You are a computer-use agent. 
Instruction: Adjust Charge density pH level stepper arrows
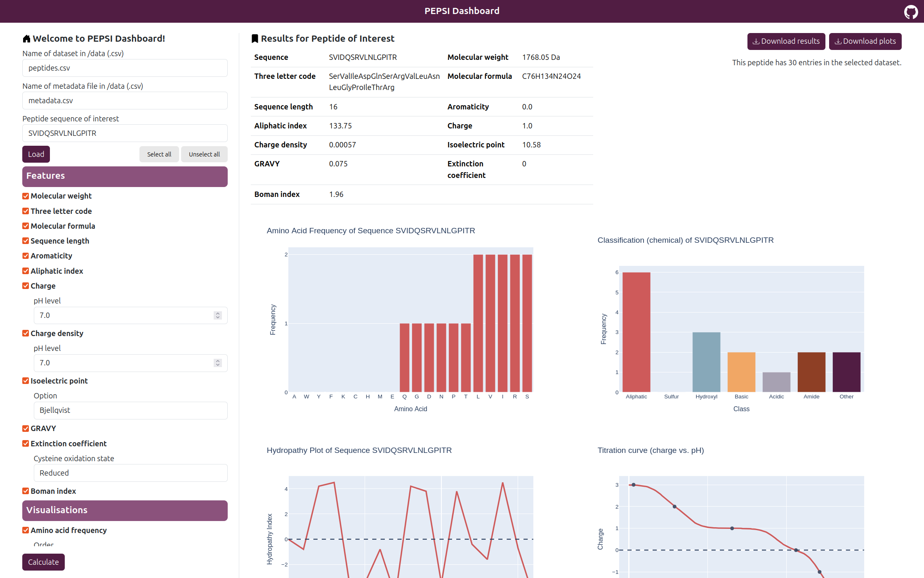click(218, 363)
